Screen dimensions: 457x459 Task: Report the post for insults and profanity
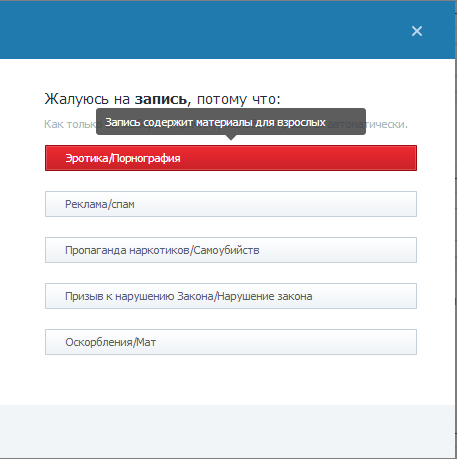[231, 342]
